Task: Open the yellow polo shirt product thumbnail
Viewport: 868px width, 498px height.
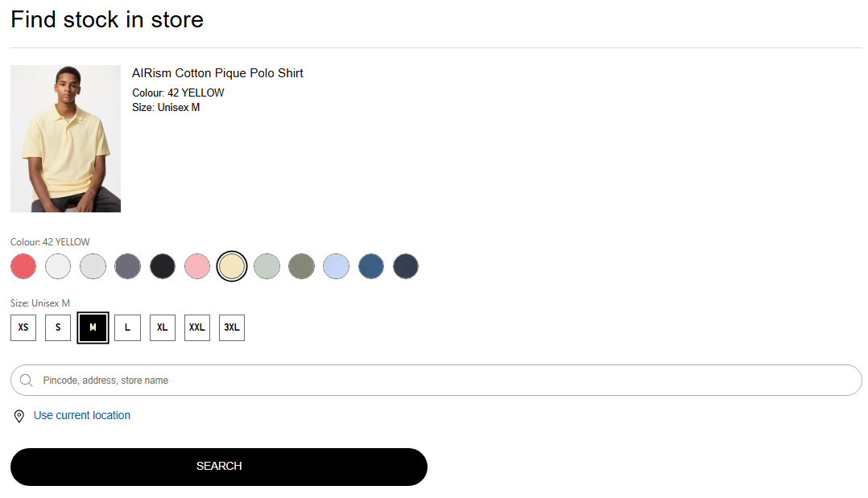Action: [65, 138]
